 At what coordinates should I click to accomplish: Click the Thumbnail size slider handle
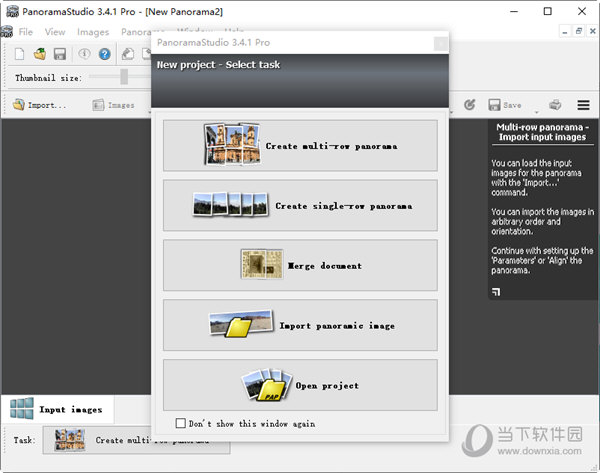pos(124,77)
